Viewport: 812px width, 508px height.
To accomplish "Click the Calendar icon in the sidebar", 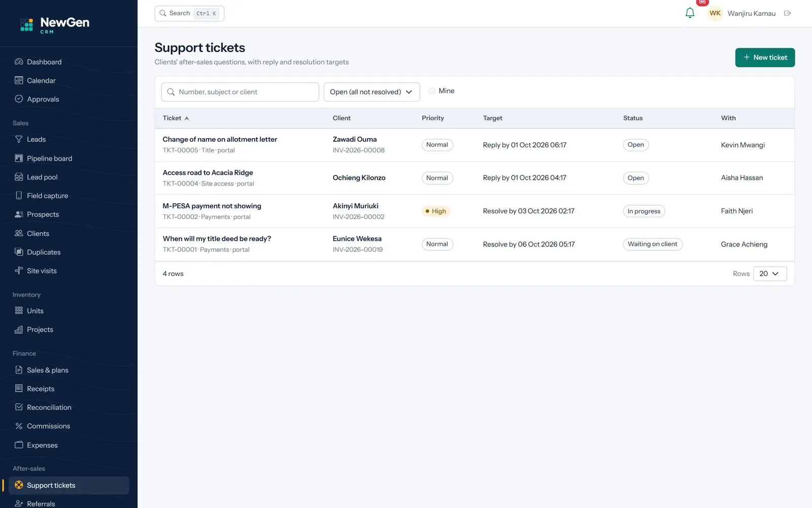I will coord(19,80).
